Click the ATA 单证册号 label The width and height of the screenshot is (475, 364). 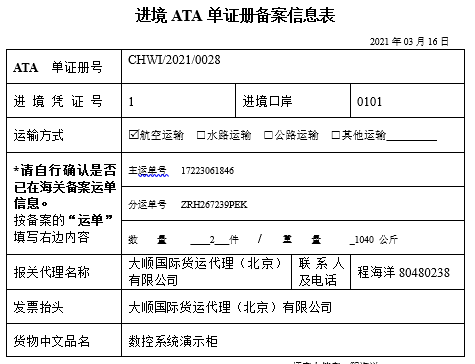point(58,67)
